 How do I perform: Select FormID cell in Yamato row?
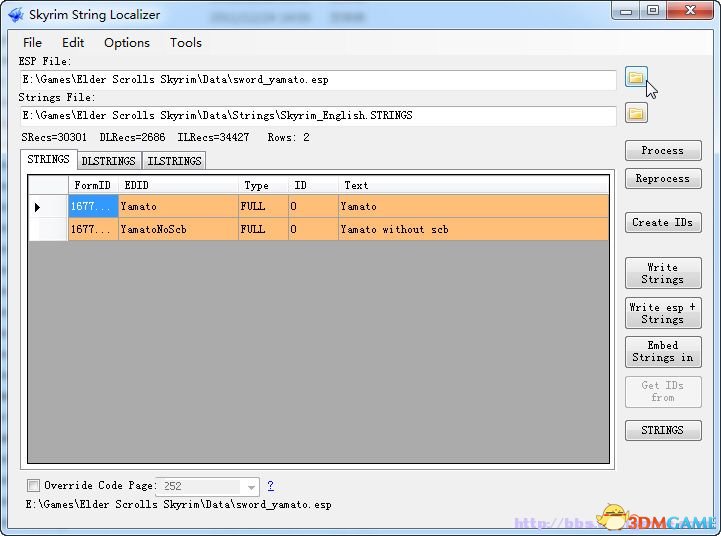(x=93, y=206)
